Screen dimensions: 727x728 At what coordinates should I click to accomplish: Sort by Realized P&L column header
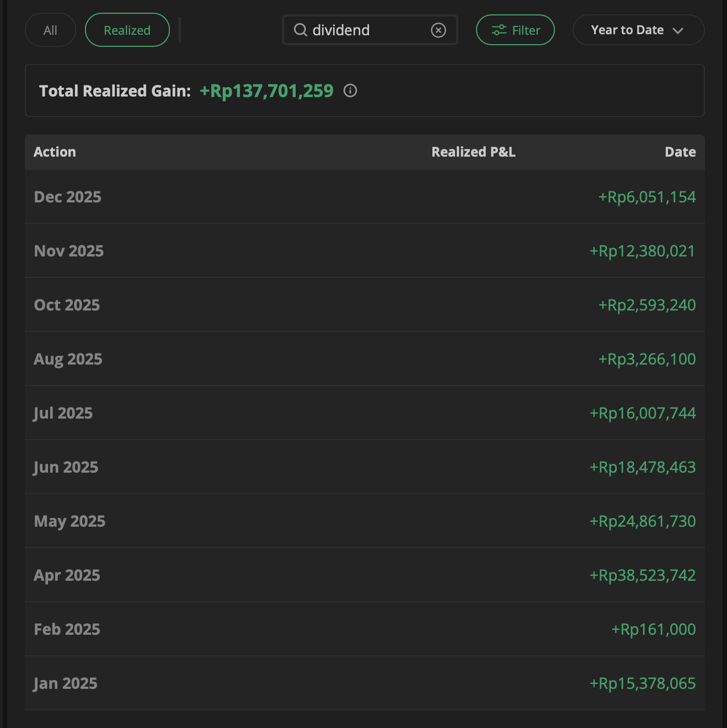point(473,152)
